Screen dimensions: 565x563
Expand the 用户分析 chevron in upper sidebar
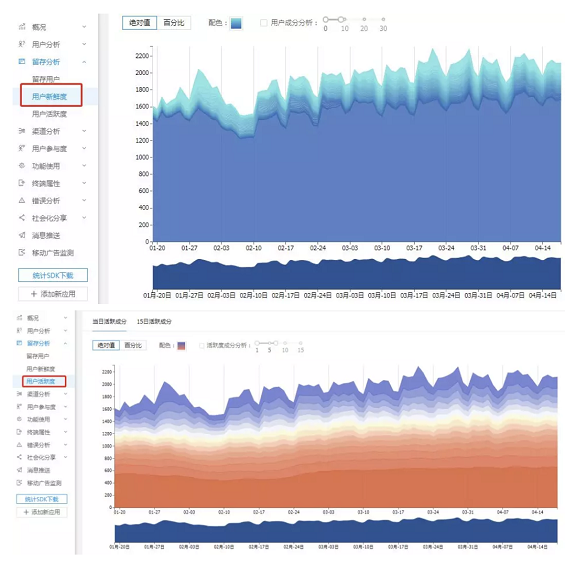84,44
